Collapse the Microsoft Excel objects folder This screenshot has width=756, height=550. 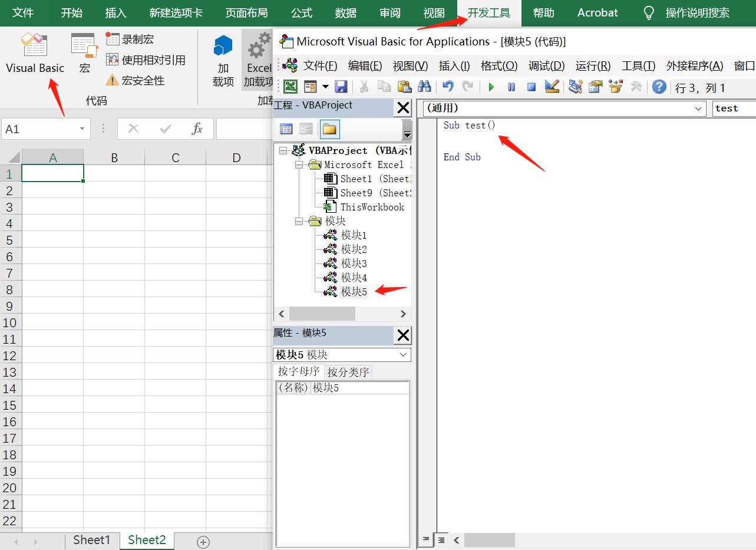point(299,165)
